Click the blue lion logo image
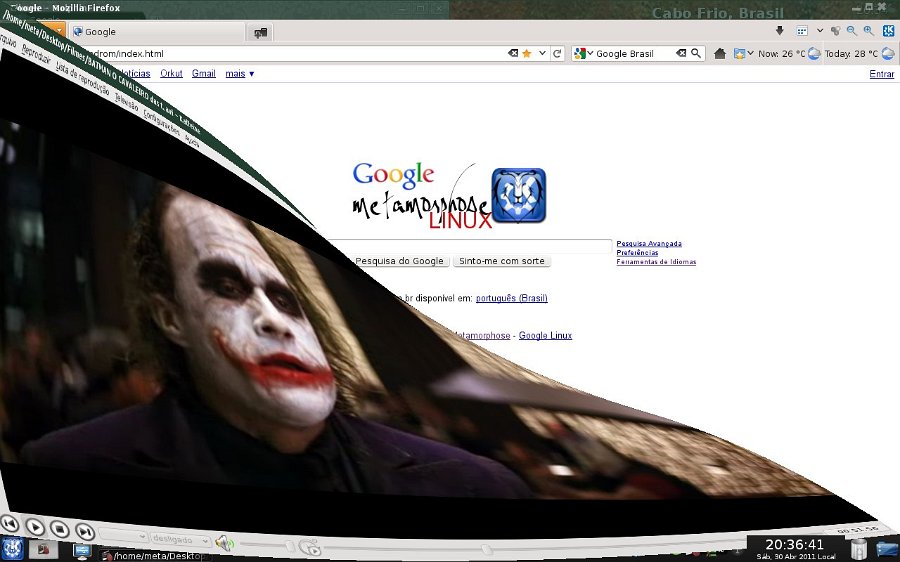The image size is (900, 562). tap(519, 195)
